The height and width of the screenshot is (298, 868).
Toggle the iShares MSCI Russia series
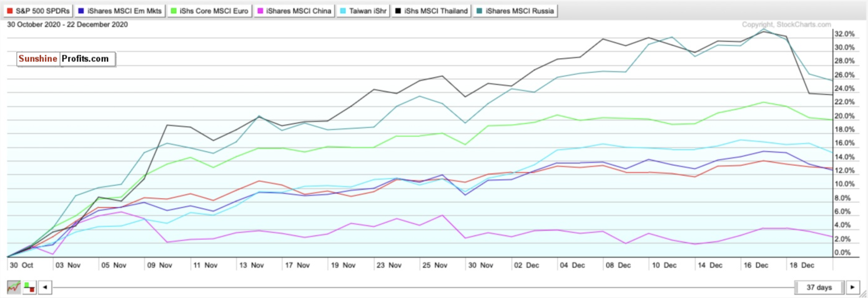pos(515,11)
